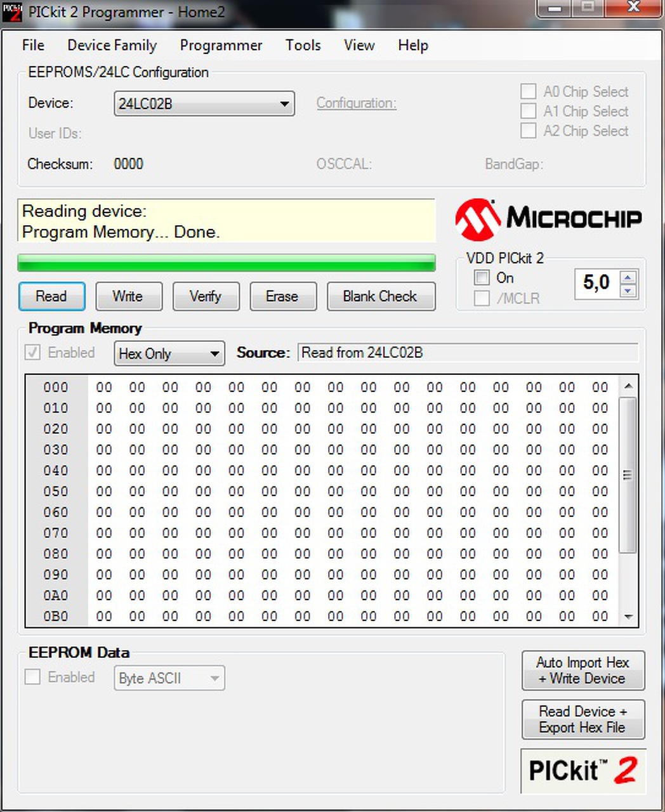The image size is (665, 812).
Task: Select address row 040 label
Action: pos(56,470)
